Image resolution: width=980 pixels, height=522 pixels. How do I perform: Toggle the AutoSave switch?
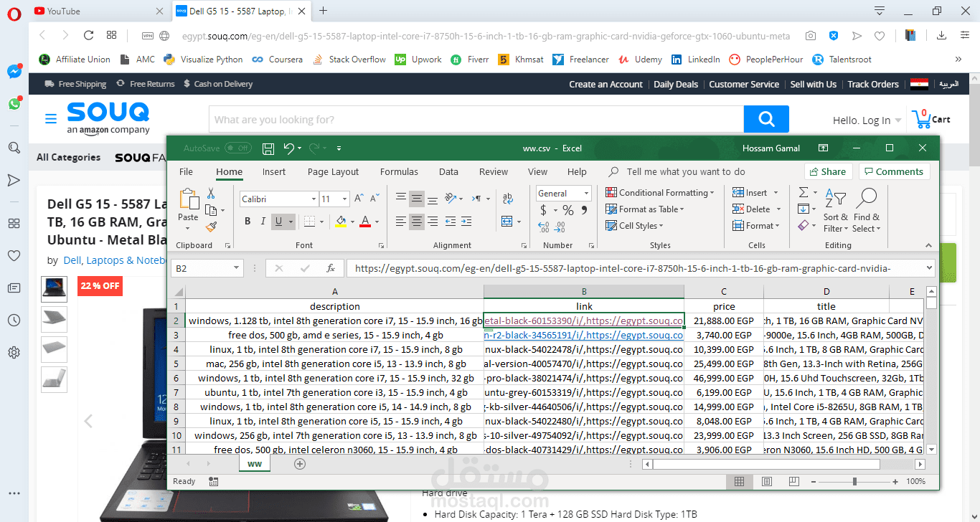238,148
